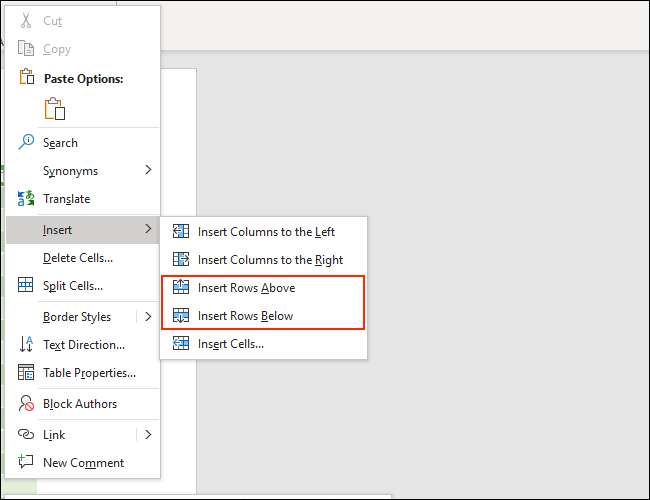Select Insert Rows Above
This screenshot has width=650, height=500.
click(246, 288)
